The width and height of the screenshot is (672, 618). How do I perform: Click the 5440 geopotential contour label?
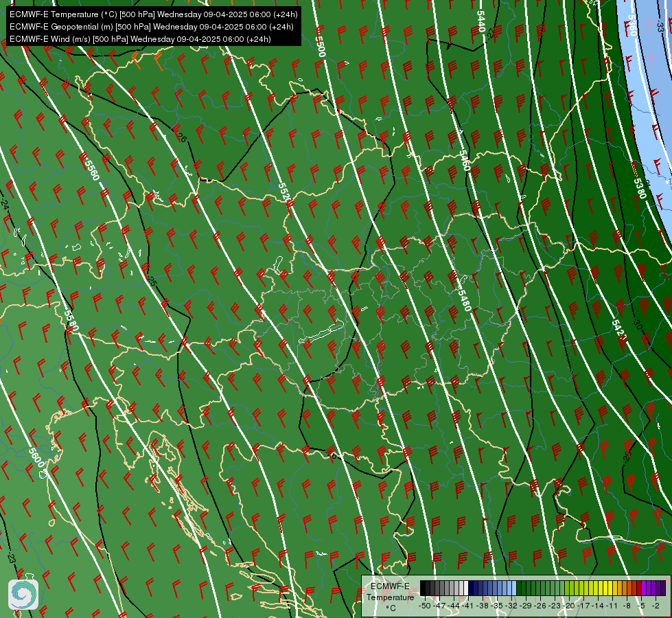(481, 21)
